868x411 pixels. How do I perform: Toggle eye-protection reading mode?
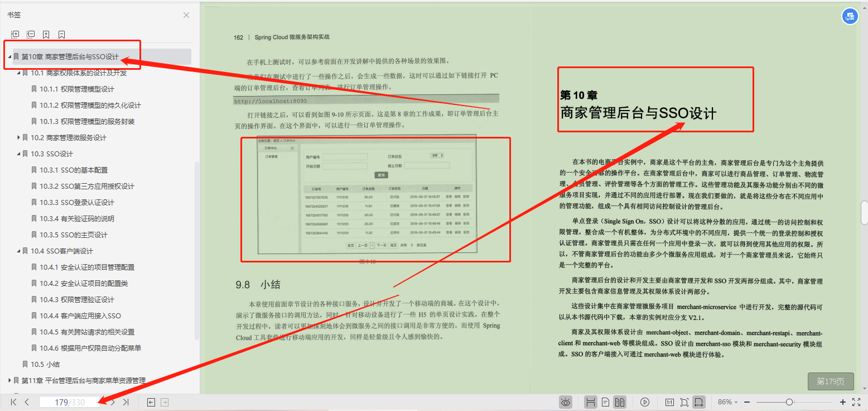point(566,402)
